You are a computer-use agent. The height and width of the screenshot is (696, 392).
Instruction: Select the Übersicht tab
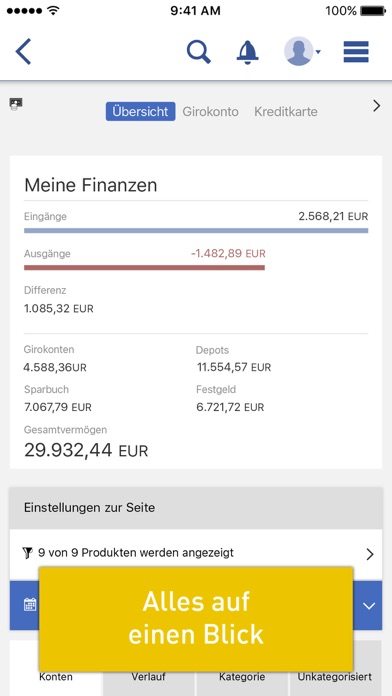click(140, 111)
